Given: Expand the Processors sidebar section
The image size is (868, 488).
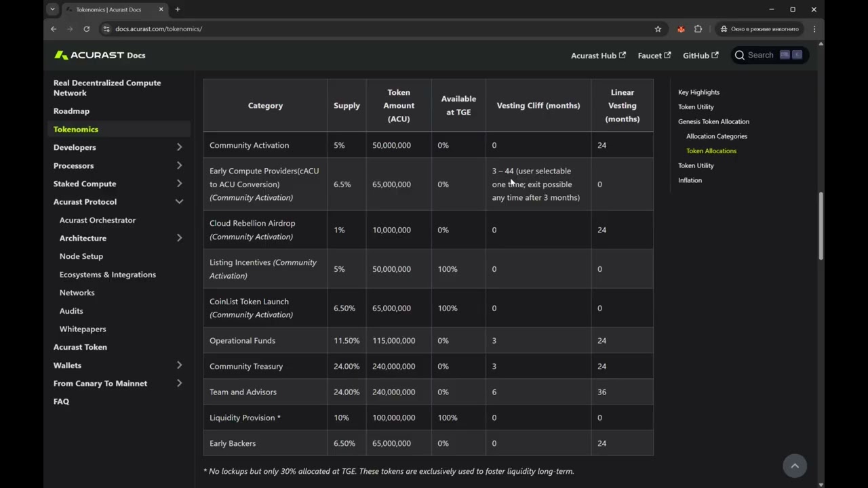Looking at the screenshot, I should [x=179, y=165].
